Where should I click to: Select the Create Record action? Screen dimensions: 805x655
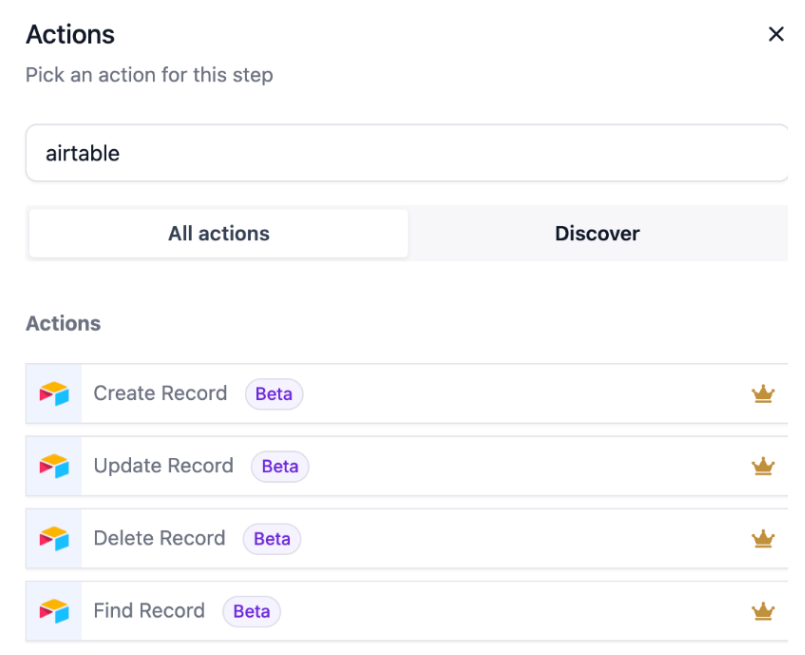tap(160, 394)
